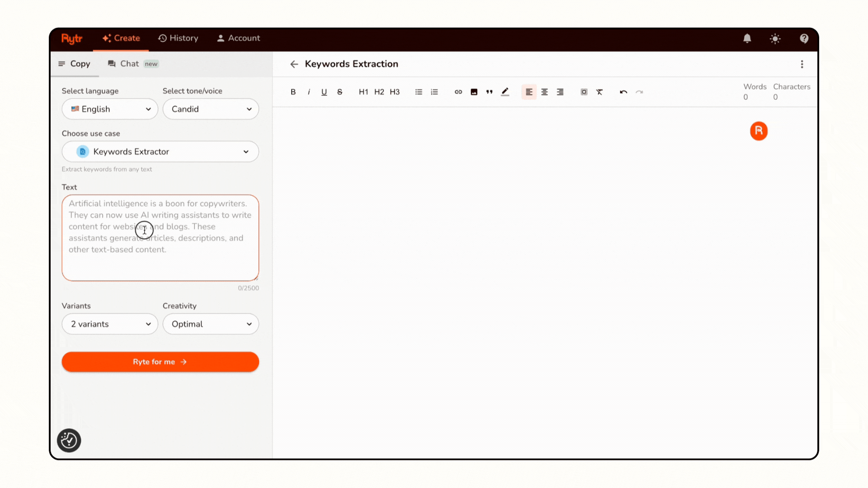Open the English language dropdown
Image resolution: width=868 pixels, height=488 pixels.
(x=110, y=109)
